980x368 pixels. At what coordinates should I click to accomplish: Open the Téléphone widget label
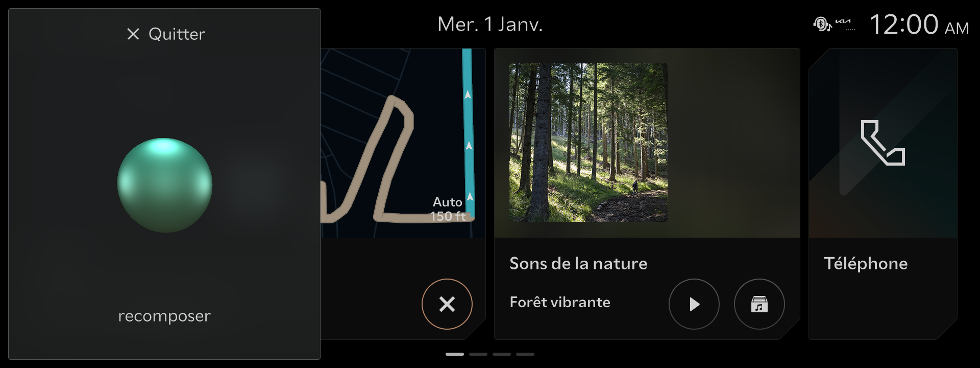click(866, 263)
